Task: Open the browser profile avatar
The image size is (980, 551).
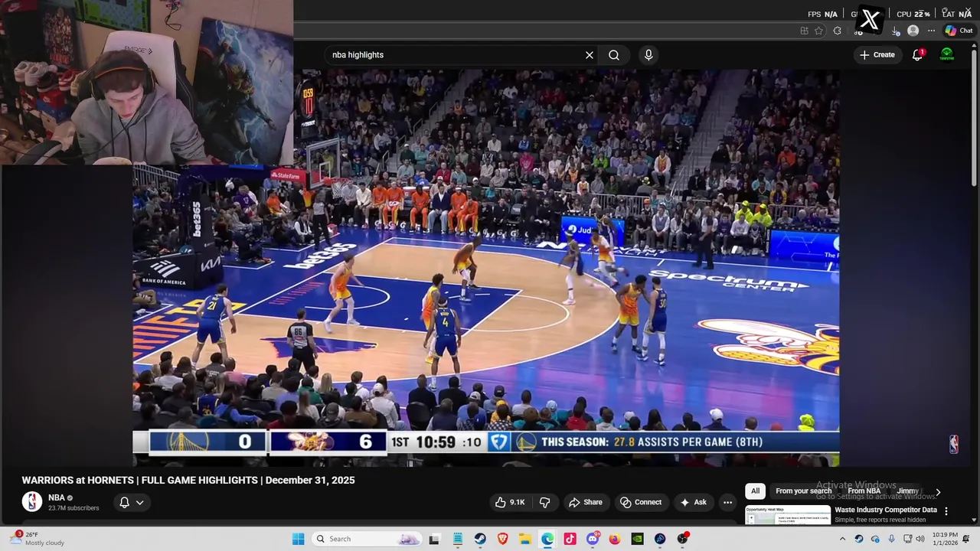Action: click(913, 31)
